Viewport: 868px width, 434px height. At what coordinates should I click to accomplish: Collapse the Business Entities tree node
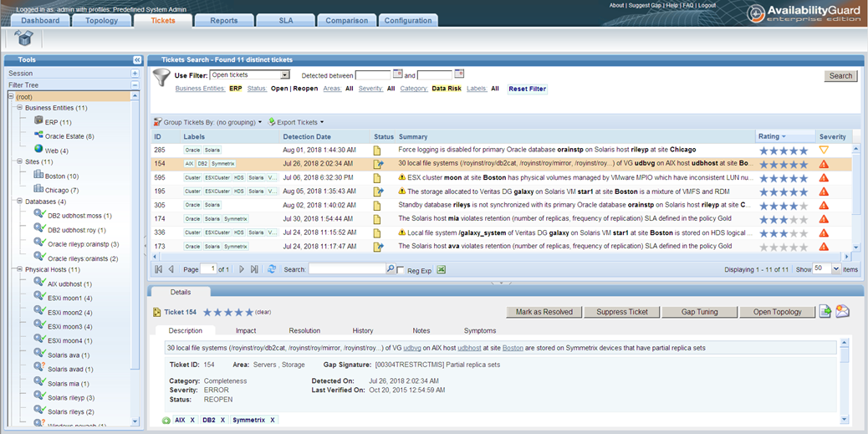(20, 107)
